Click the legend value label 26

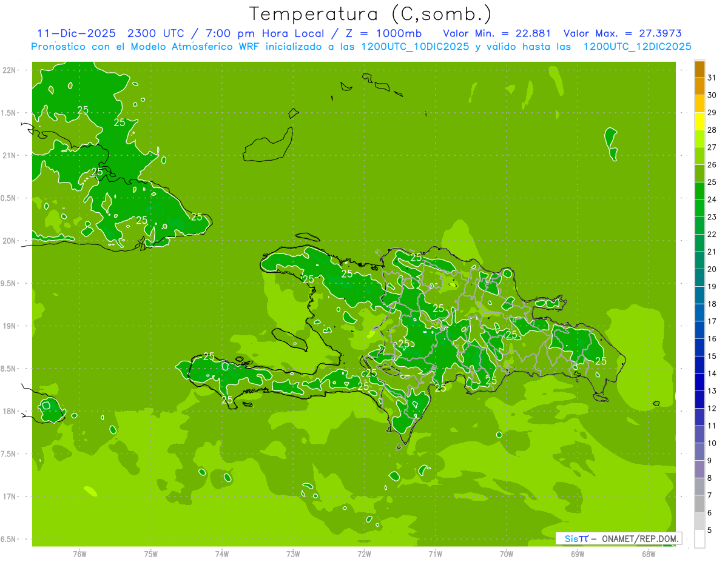pos(712,165)
